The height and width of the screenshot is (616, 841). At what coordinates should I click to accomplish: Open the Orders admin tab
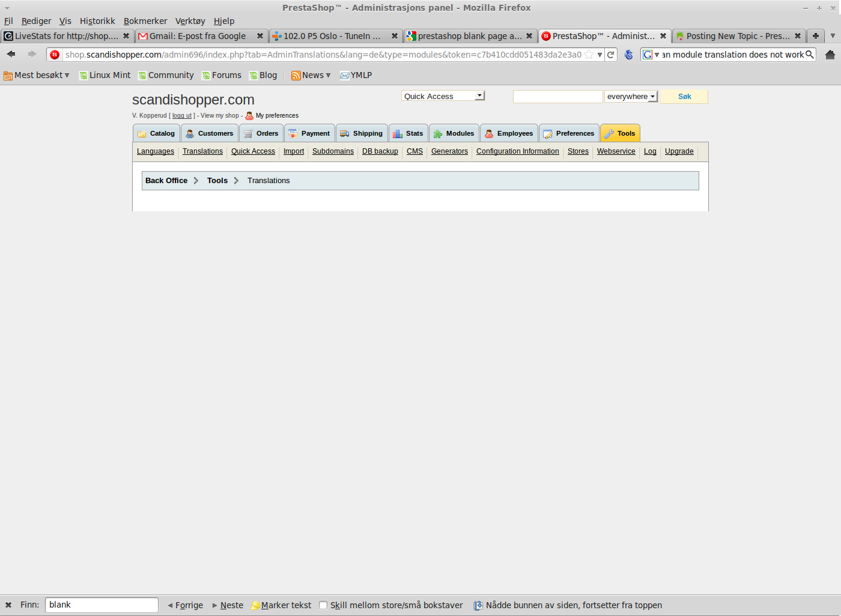(x=261, y=133)
